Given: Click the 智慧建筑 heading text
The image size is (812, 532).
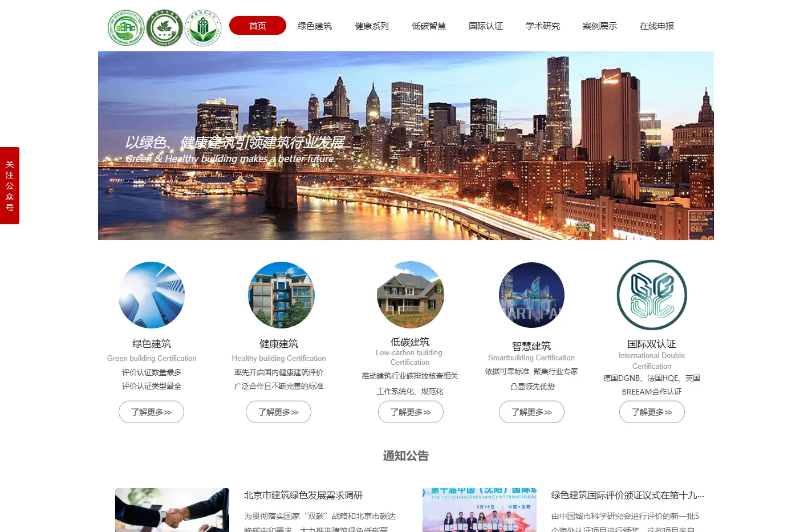Looking at the screenshot, I should coord(531,346).
